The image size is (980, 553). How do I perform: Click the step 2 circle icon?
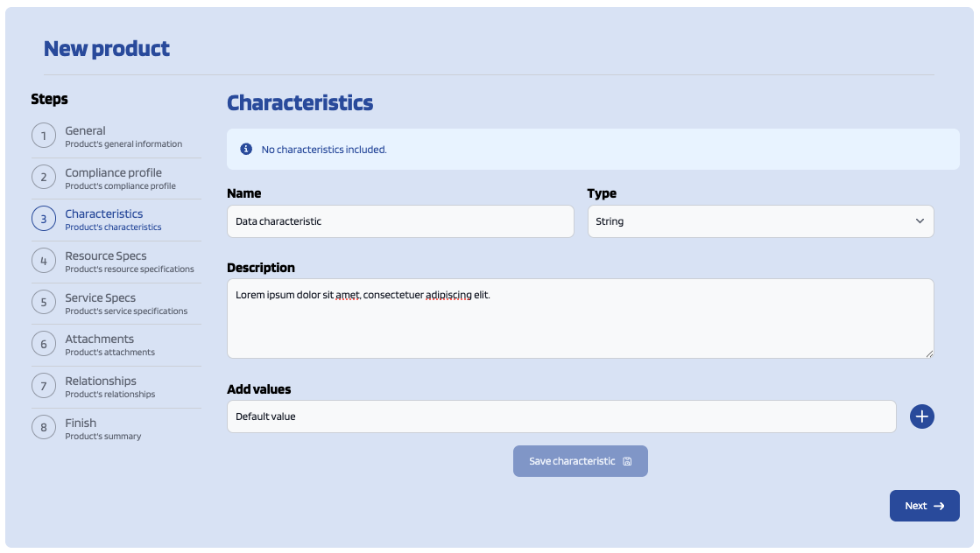pos(44,178)
